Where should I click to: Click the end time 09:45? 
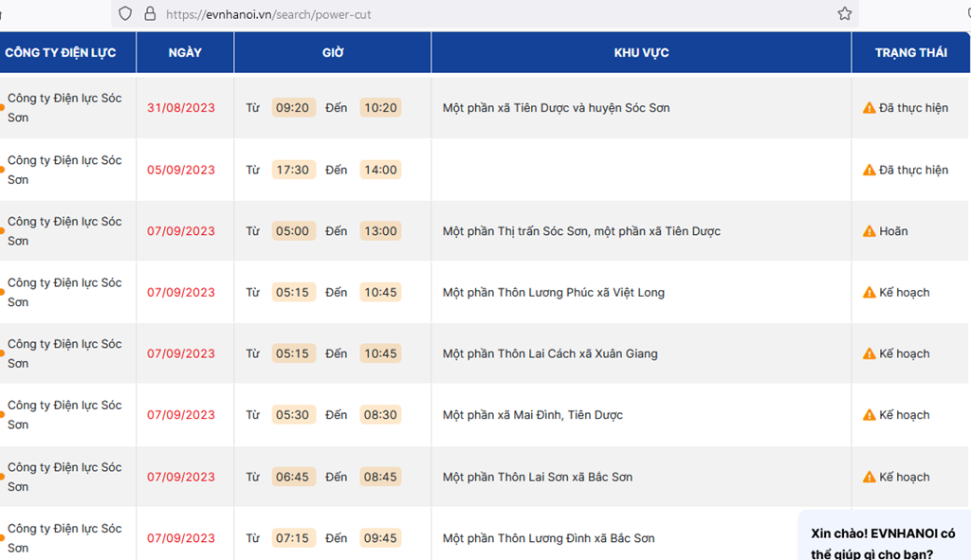click(380, 537)
